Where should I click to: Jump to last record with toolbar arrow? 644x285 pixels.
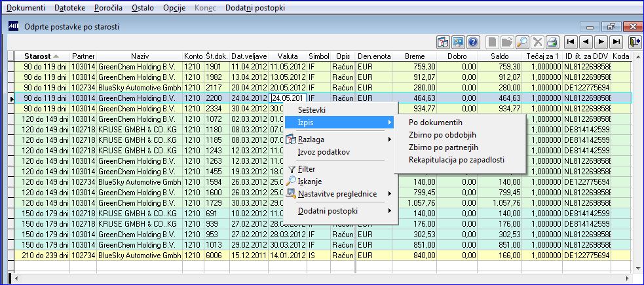(616, 42)
